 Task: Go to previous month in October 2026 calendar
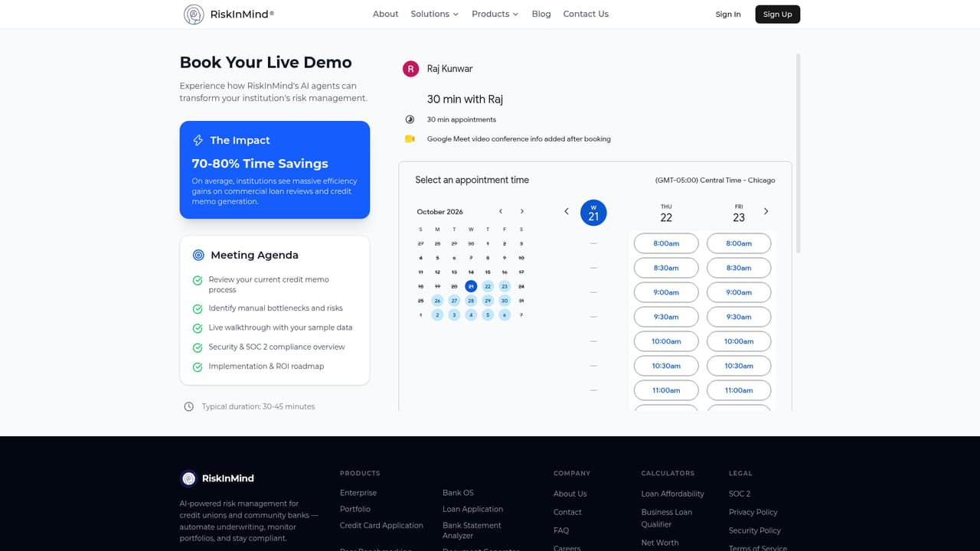pyautogui.click(x=501, y=211)
